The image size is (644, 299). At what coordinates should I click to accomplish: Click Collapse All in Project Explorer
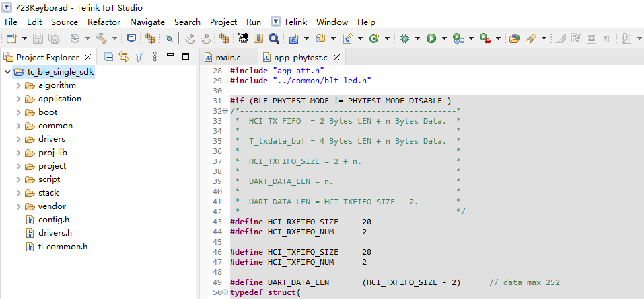108,56
